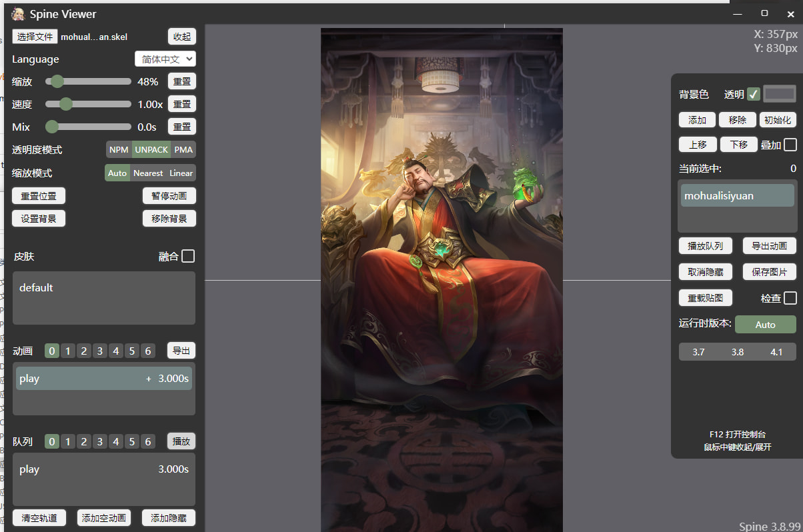The width and height of the screenshot is (803, 532).
Task: Select animation track 3 tab
Action: [100, 351]
